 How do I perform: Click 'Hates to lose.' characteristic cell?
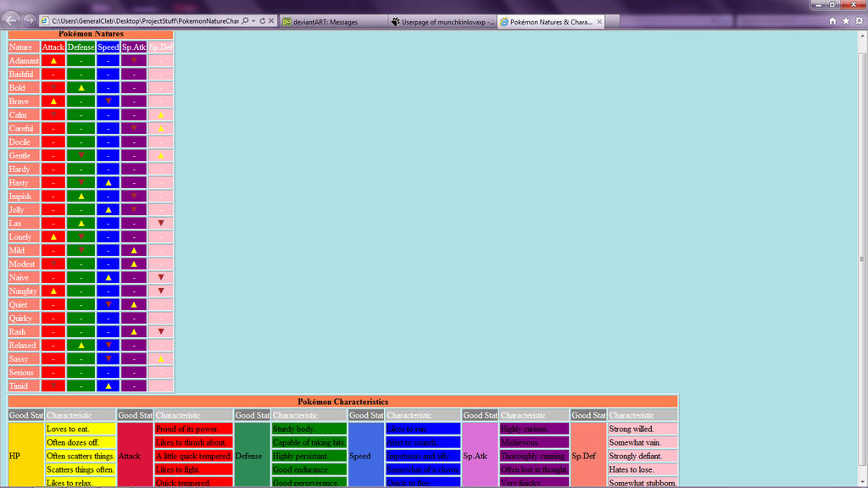coord(643,469)
